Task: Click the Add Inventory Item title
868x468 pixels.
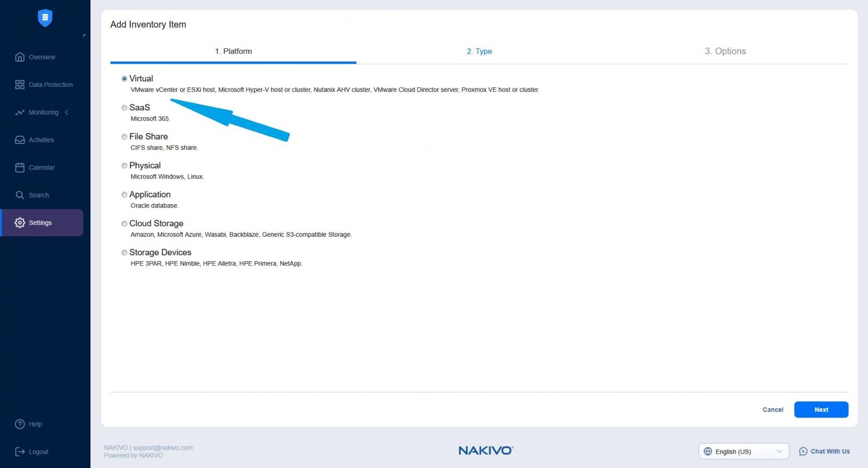Action: click(x=148, y=24)
